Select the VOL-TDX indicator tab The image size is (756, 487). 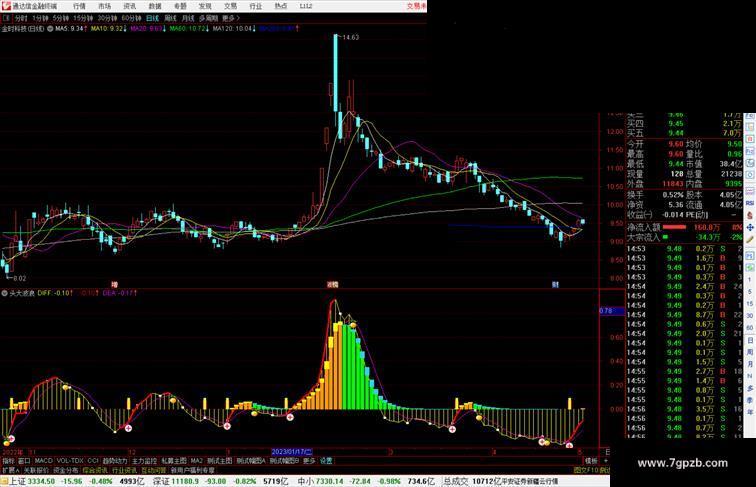pyautogui.click(x=70, y=461)
